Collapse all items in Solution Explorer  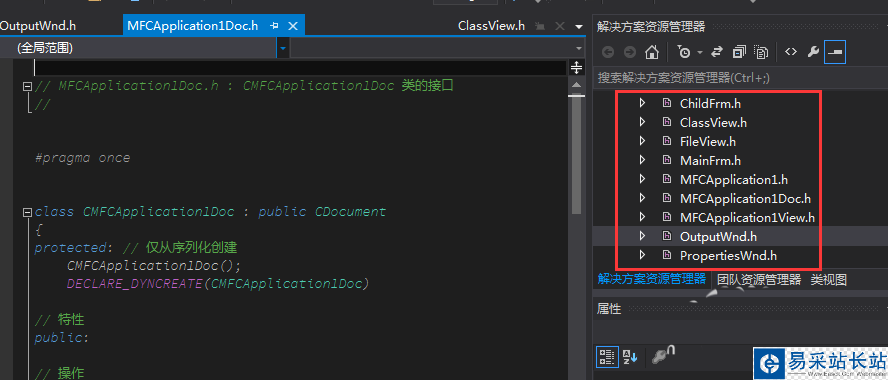tap(739, 52)
